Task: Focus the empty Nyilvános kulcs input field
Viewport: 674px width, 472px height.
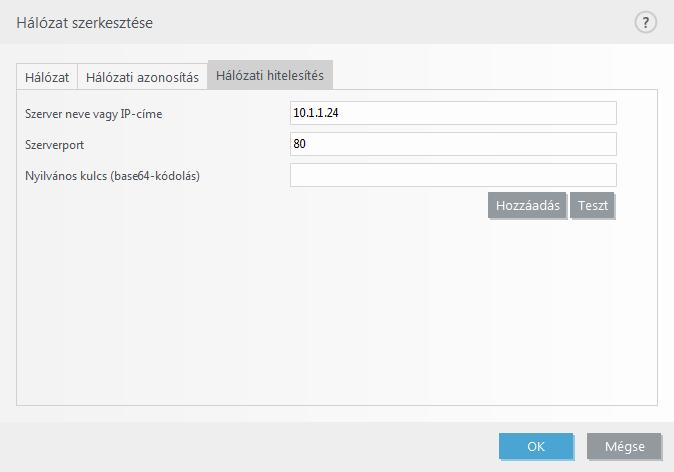Action: click(x=453, y=175)
